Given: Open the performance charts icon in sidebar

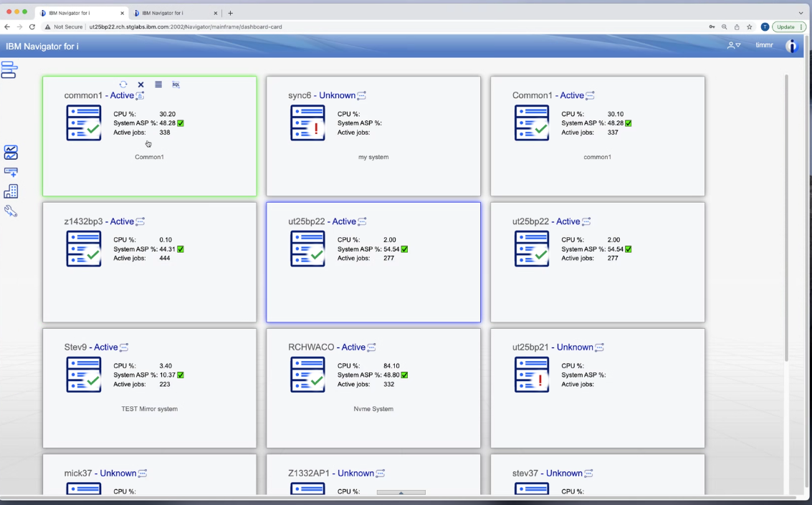Looking at the screenshot, I should click(x=11, y=152).
